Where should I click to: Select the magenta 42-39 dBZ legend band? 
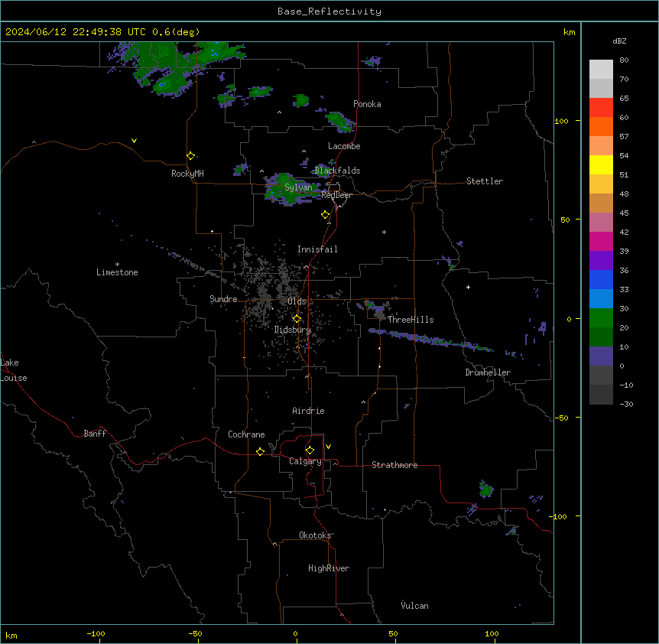[x=601, y=241]
